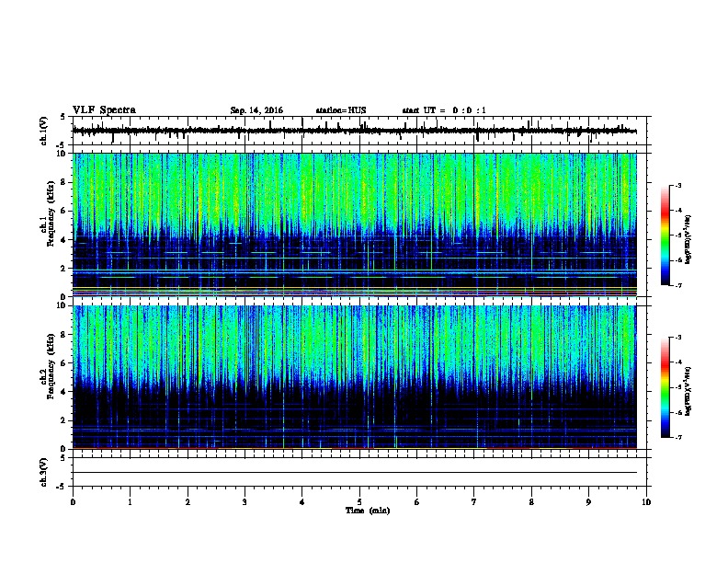Image resolution: width=728 pixels, height=563 pixels.
Task: Click the "station=HUS" label
Action: point(341,110)
